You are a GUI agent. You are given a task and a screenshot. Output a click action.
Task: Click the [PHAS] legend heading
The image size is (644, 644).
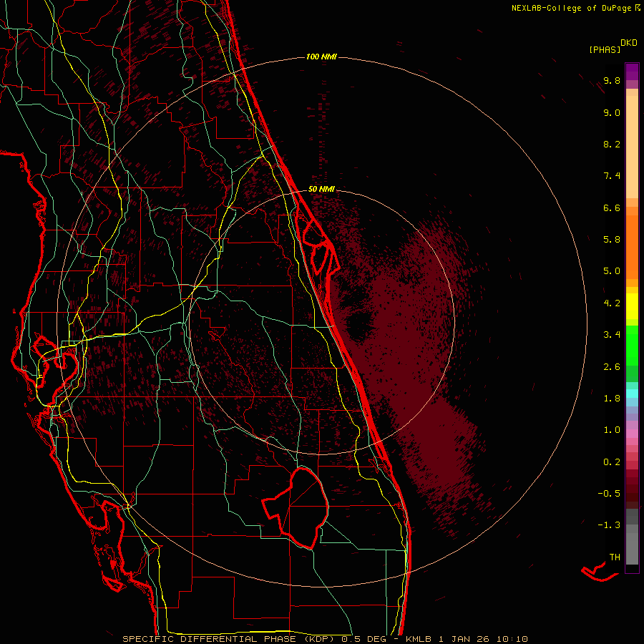pos(605,50)
